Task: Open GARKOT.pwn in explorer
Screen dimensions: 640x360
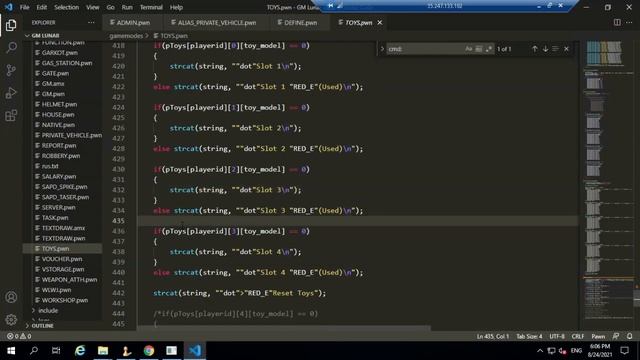Action: (60, 53)
